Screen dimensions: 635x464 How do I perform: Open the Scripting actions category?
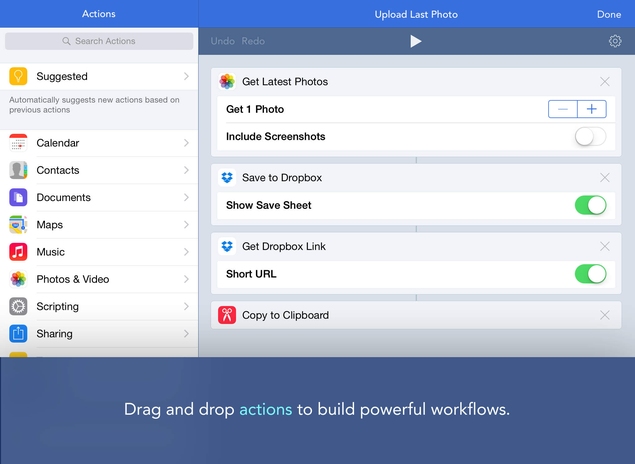pos(99,306)
